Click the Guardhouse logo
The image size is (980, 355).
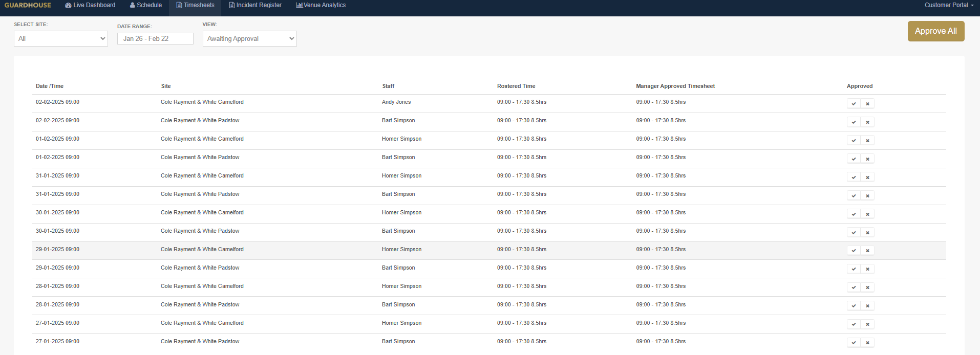(28, 5)
